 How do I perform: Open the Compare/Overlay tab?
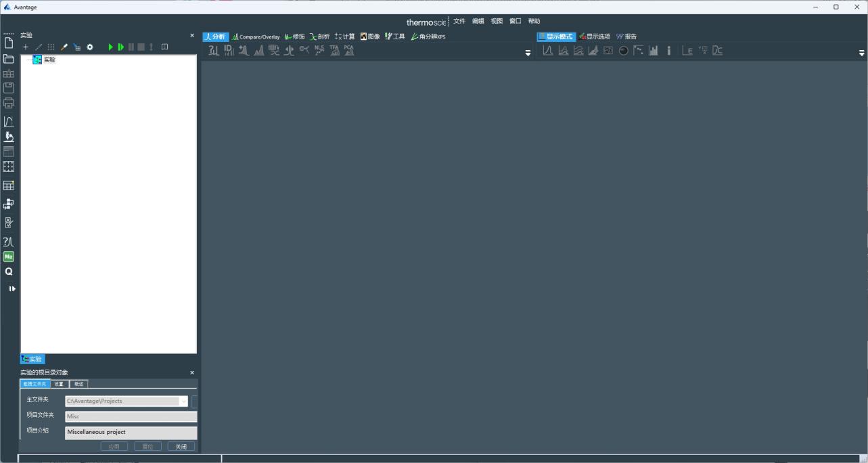(x=256, y=37)
